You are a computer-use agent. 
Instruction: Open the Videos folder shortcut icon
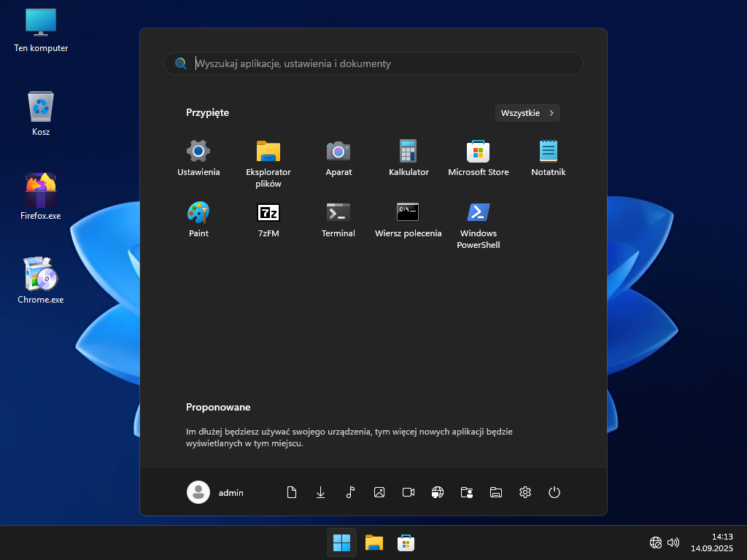pos(409,492)
